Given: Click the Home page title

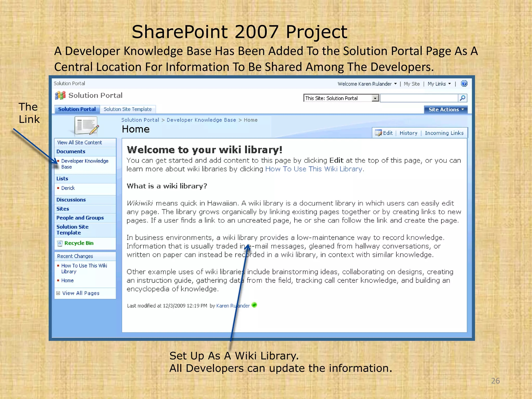Looking at the screenshot, I should pyautogui.click(x=136, y=129).
